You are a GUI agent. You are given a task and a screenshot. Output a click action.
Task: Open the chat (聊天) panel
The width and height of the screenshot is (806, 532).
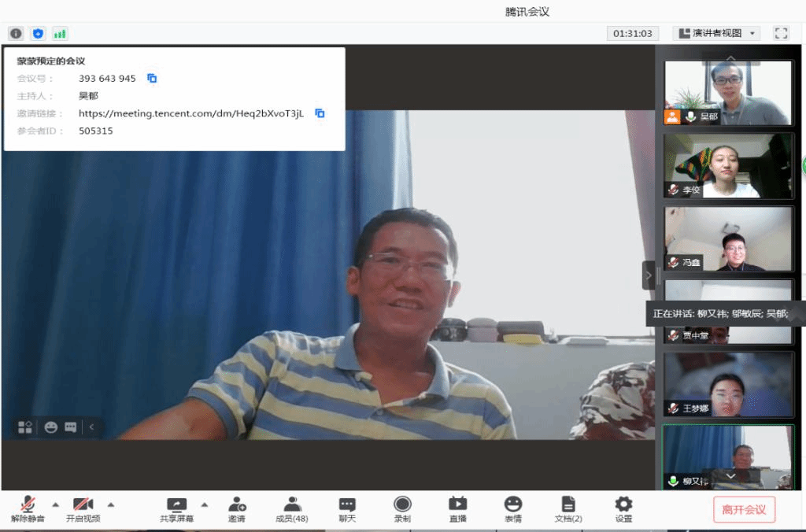click(x=347, y=509)
